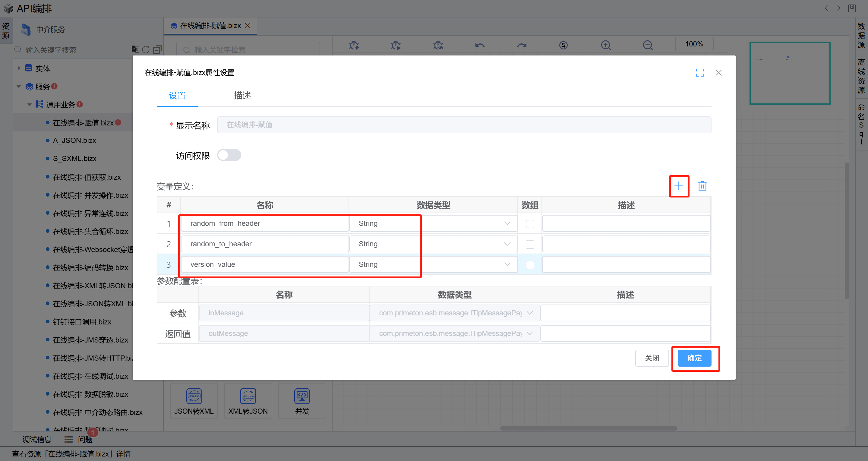Open data type dropdown for version_value
Screen dimensions: 868x461
point(507,264)
